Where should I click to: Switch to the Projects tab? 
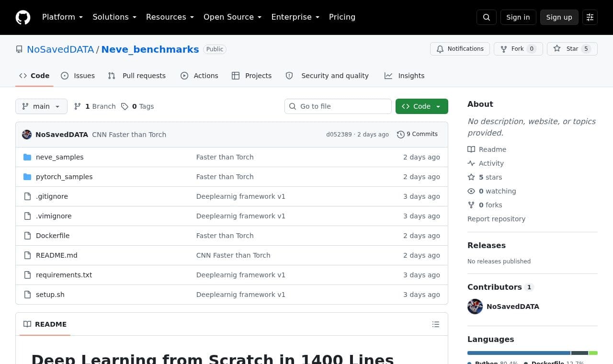click(252, 76)
